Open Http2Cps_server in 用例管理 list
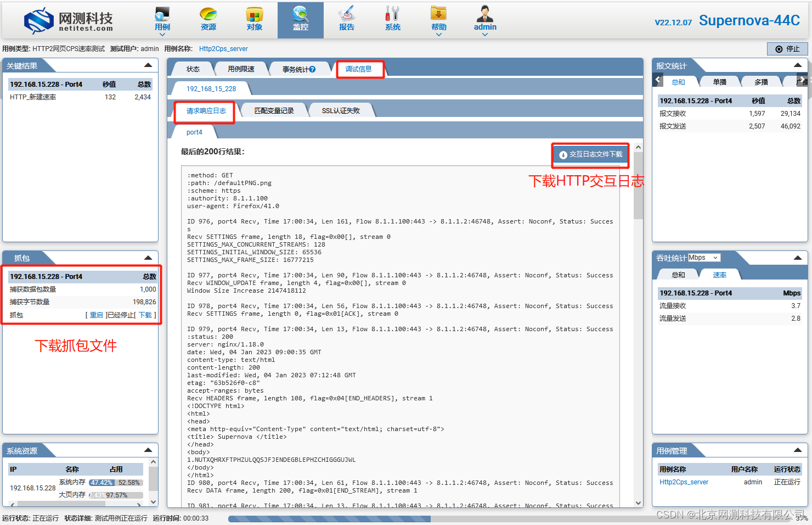Screen dimensions: 812x525 tap(684, 482)
